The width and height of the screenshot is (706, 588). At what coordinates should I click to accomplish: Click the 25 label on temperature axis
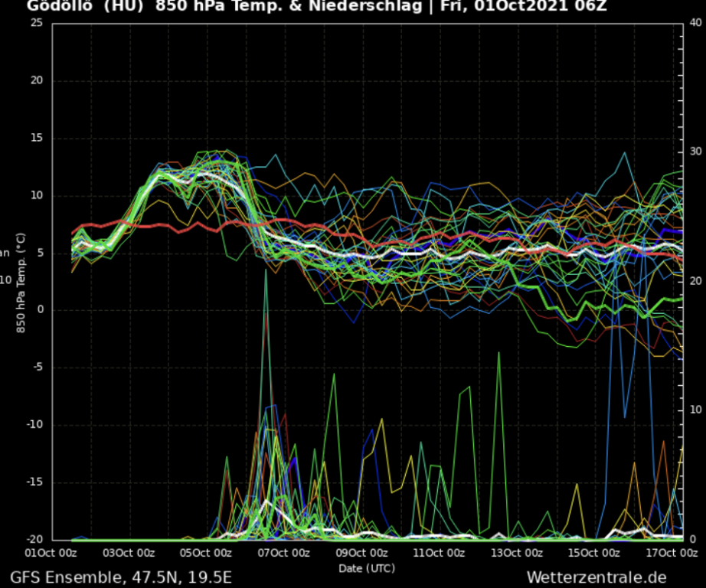(37, 23)
